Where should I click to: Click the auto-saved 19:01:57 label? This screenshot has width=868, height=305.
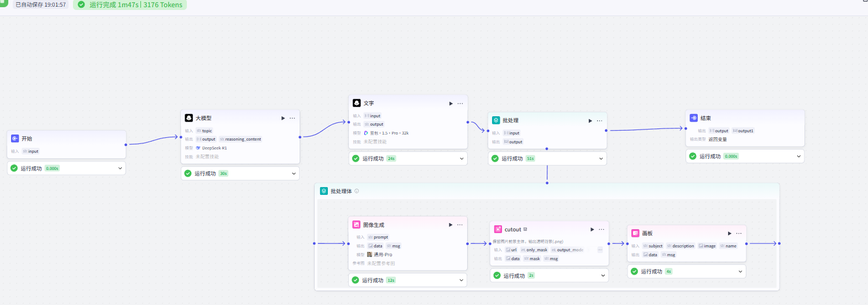40,5
